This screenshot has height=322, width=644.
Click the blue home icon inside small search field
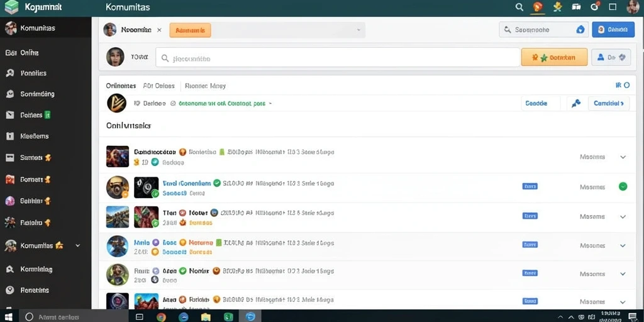click(580, 30)
